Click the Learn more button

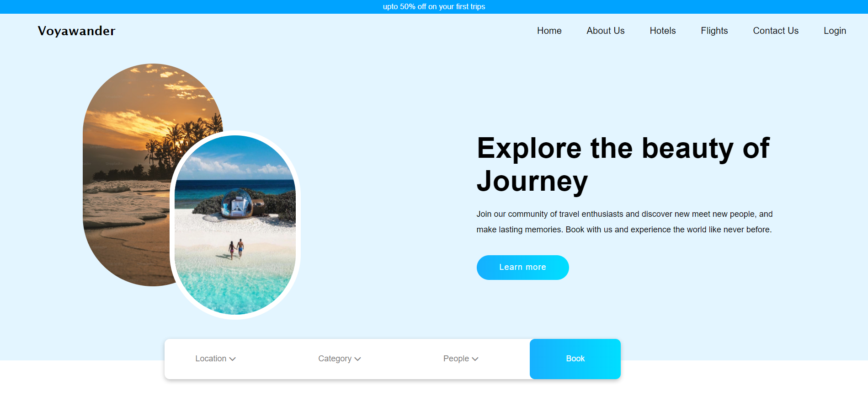pos(522,267)
